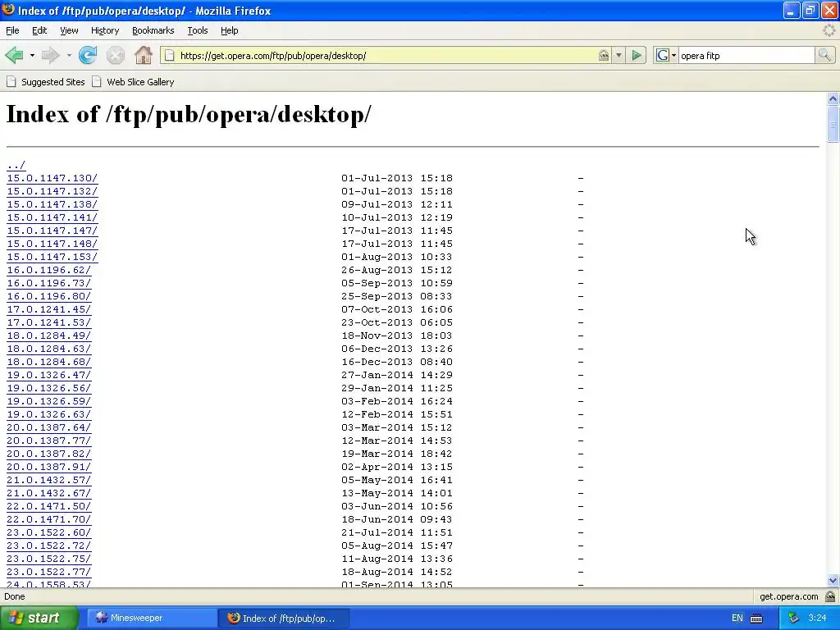Reload the page with the refresh icon
840x630 pixels.
88,55
